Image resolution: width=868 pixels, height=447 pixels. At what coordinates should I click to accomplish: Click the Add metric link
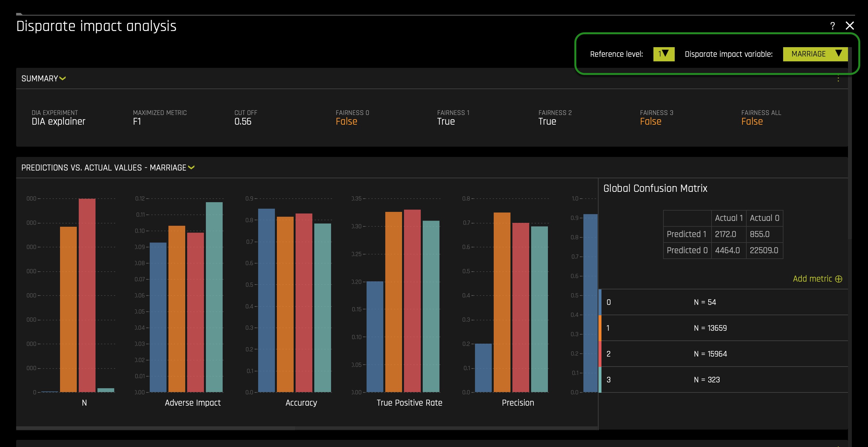pyautogui.click(x=812, y=279)
